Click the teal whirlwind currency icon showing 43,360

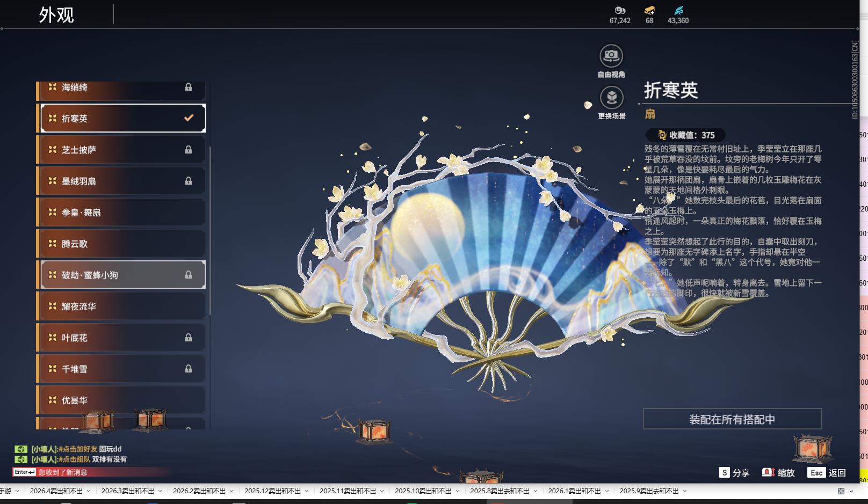point(677,10)
